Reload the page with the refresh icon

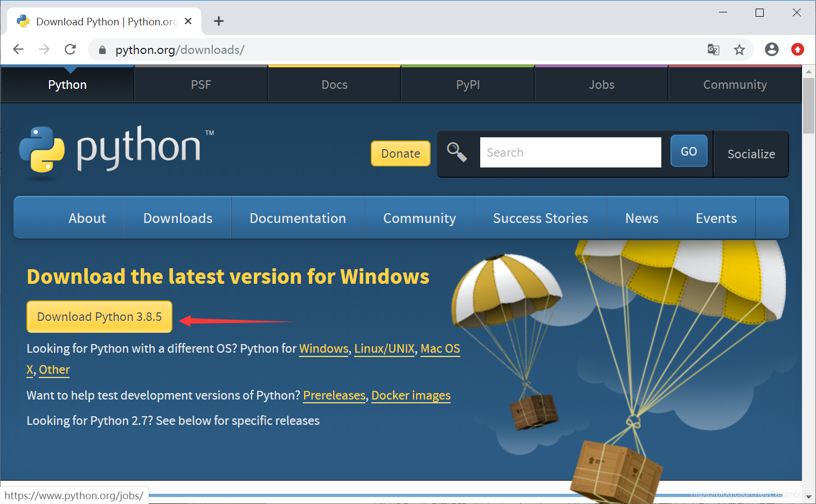(70, 50)
